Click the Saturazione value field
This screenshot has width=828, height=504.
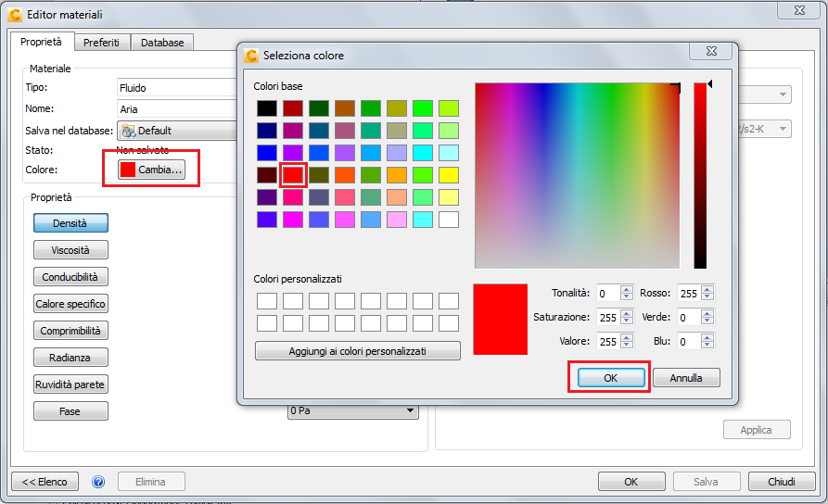608,317
